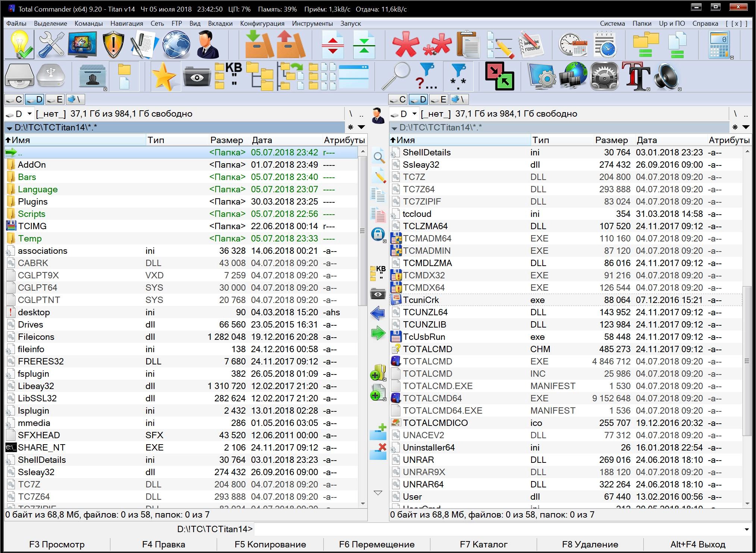Open the calculator icon in toolbar
The width and height of the screenshot is (756, 553).
(719, 45)
